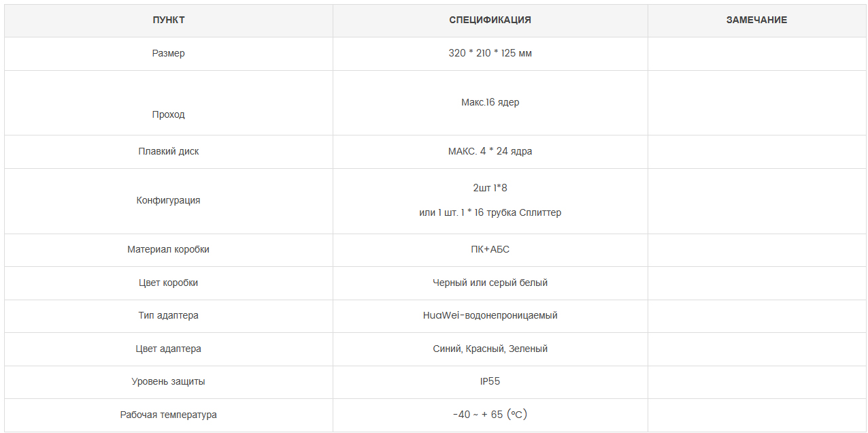Select the Плавкий диск label
Image resolution: width=868 pixels, height=433 pixels.
coord(168,151)
